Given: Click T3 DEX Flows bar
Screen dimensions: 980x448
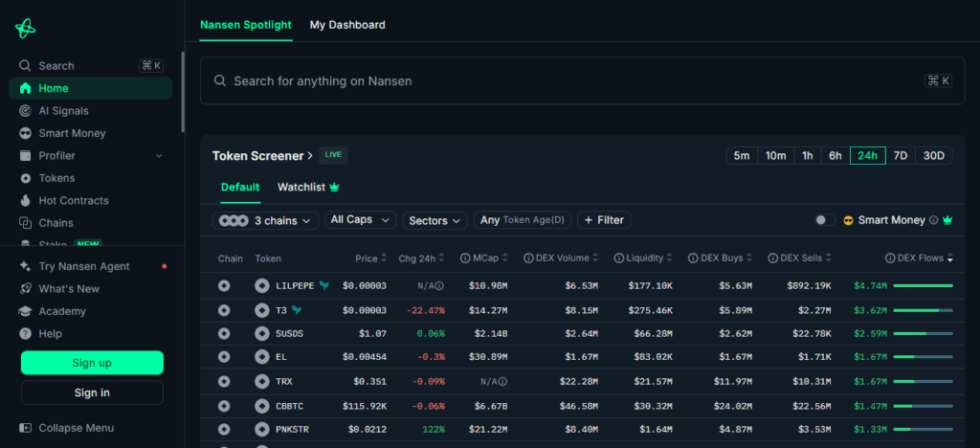Looking at the screenshot, I should click(x=924, y=310).
